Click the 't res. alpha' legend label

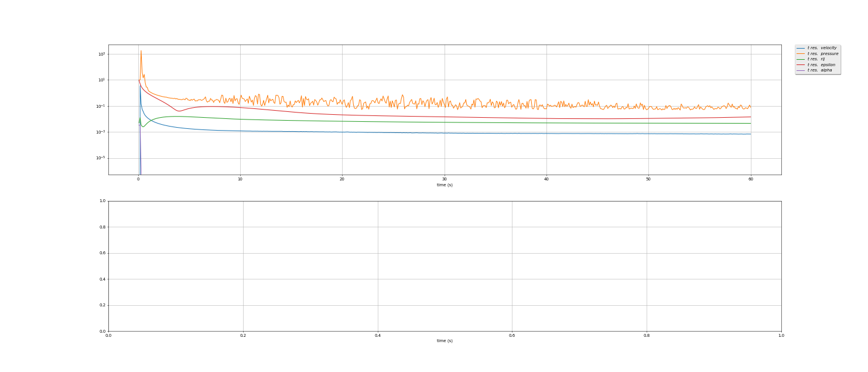(x=819, y=70)
